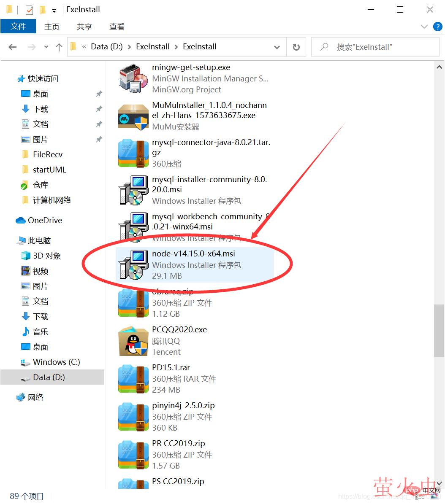445x504 pixels.
Task: Select the MuMuInstaller file icon
Action: tap(133, 116)
